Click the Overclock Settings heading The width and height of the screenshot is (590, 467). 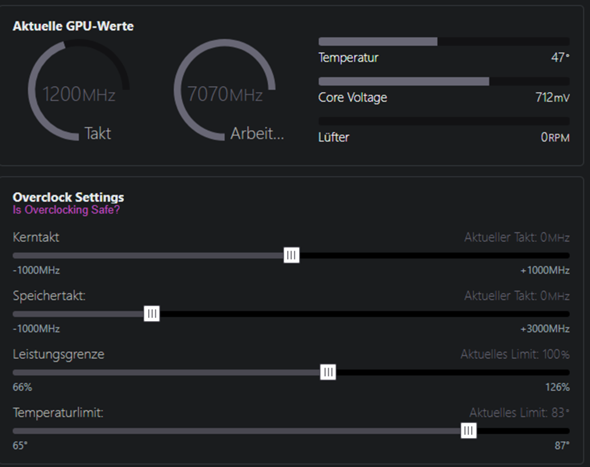[x=68, y=197]
